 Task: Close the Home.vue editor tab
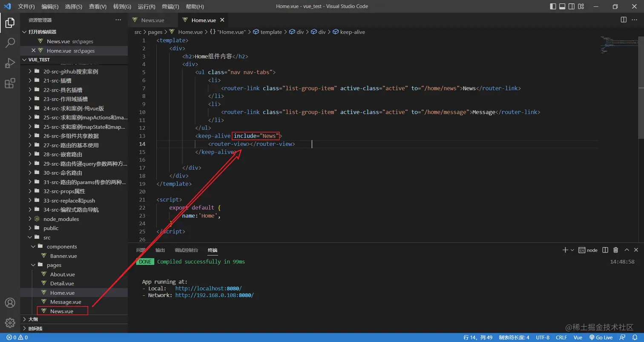(222, 20)
